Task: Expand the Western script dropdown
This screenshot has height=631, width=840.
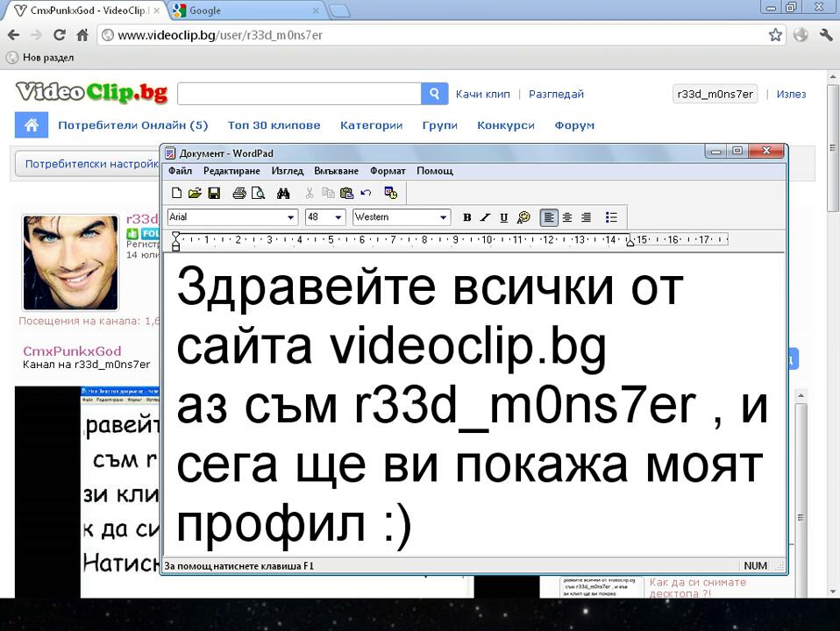Action: tap(444, 217)
